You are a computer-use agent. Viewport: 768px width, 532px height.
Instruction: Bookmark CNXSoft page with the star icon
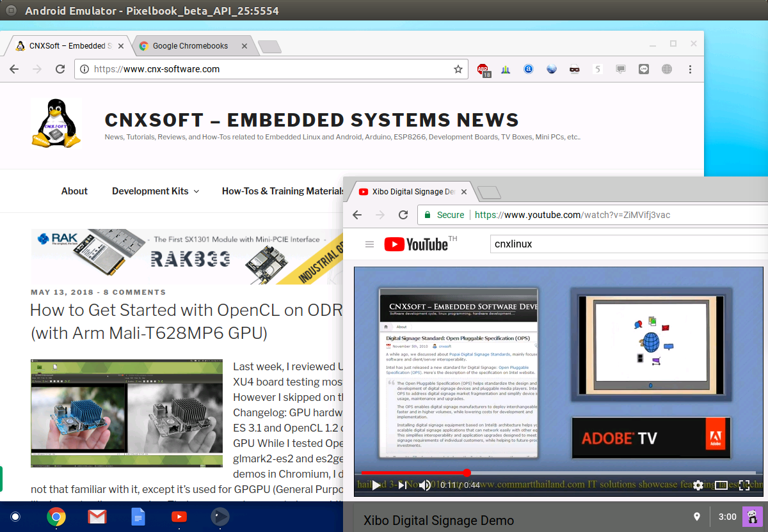point(458,69)
